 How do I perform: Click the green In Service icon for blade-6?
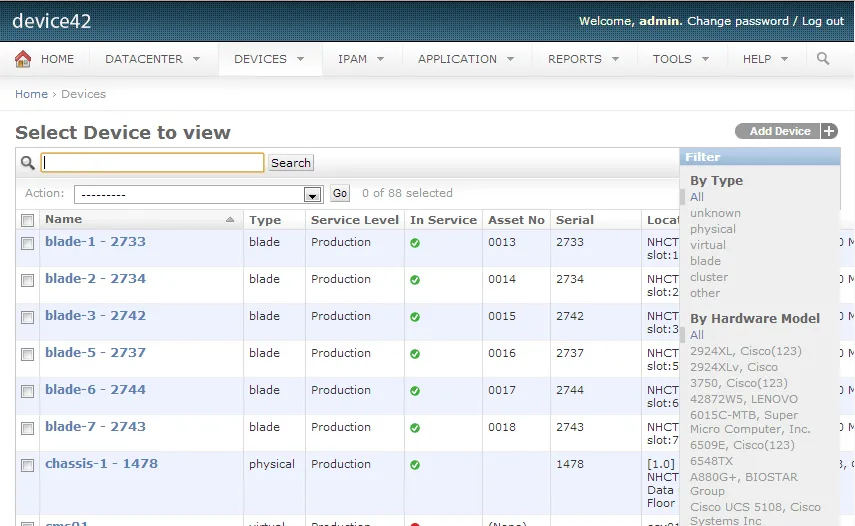tap(415, 391)
